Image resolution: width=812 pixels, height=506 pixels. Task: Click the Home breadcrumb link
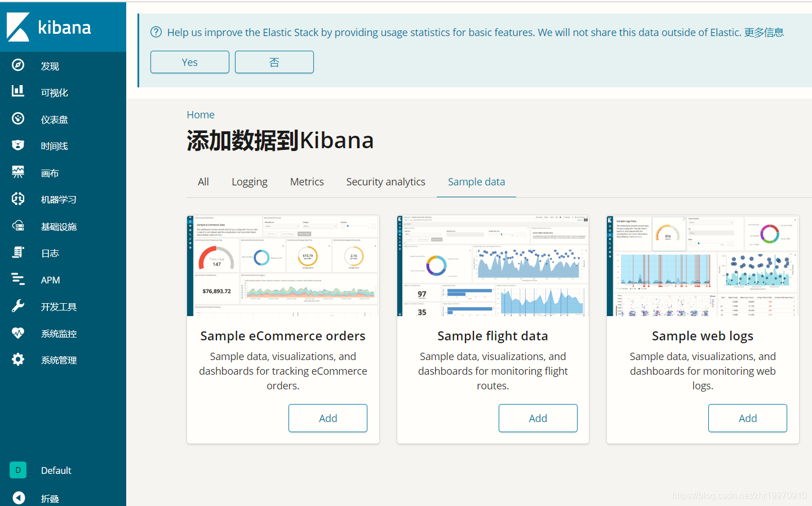(x=201, y=114)
